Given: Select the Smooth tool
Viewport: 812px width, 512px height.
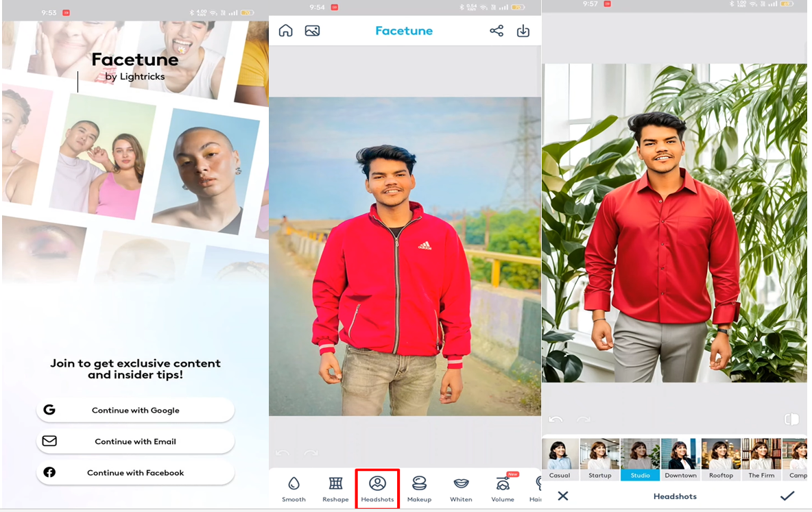Looking at the screenshot, I should tap(294, 488).
